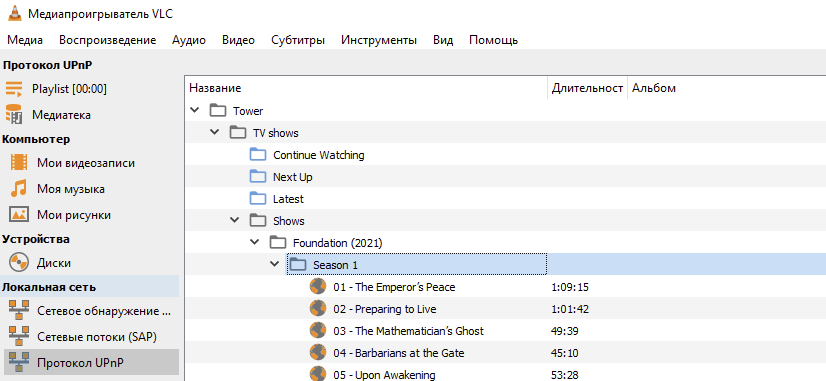
Task: Select the Next Up folder label
Action: pyautogui.click(x=292, y=178)
